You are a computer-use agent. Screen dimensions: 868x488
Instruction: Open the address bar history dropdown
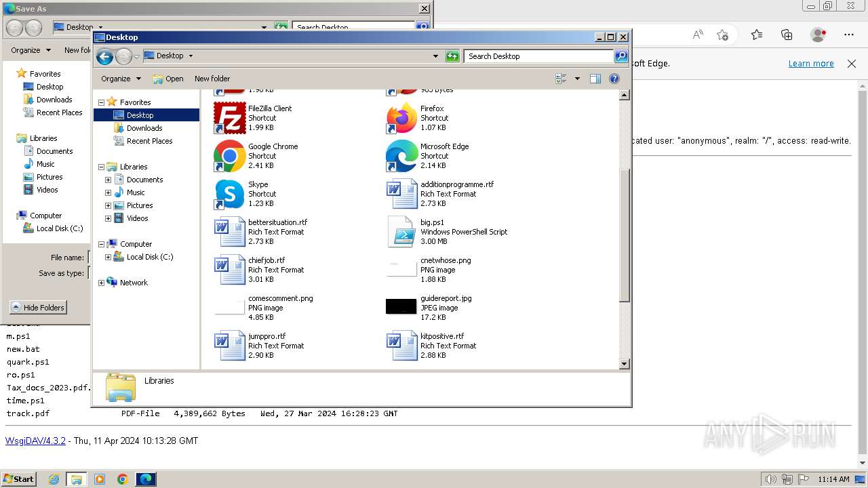click(435, 56)
